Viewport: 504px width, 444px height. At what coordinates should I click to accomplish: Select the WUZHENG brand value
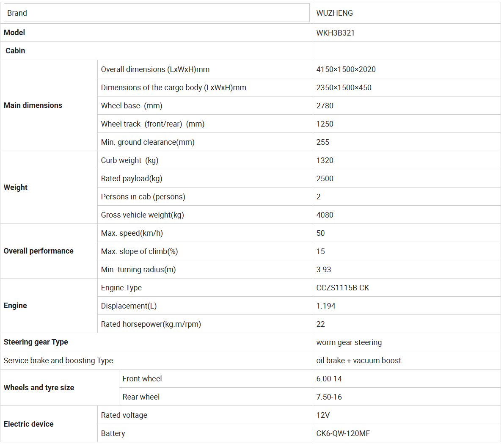[334, 13]
